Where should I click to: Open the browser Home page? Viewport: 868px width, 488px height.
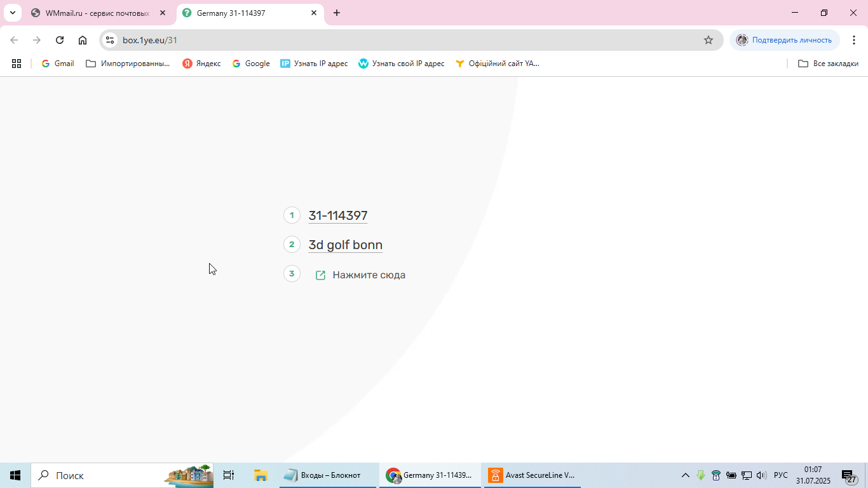[83, 40]
